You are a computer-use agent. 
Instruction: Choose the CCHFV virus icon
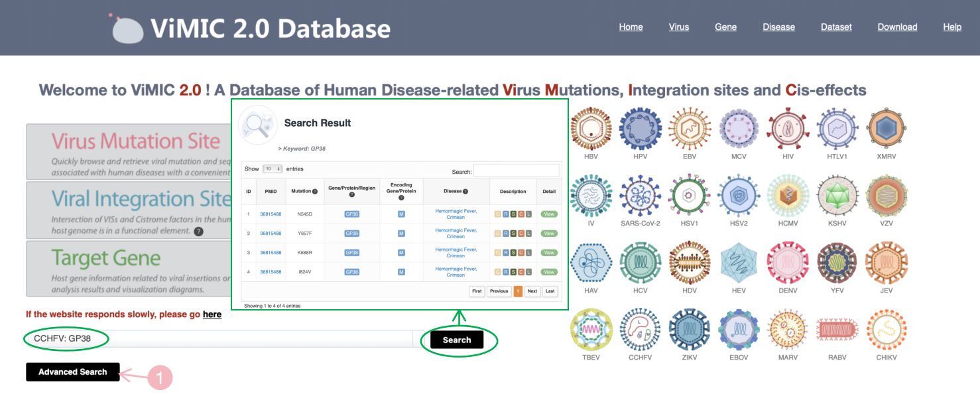(640, 330)
